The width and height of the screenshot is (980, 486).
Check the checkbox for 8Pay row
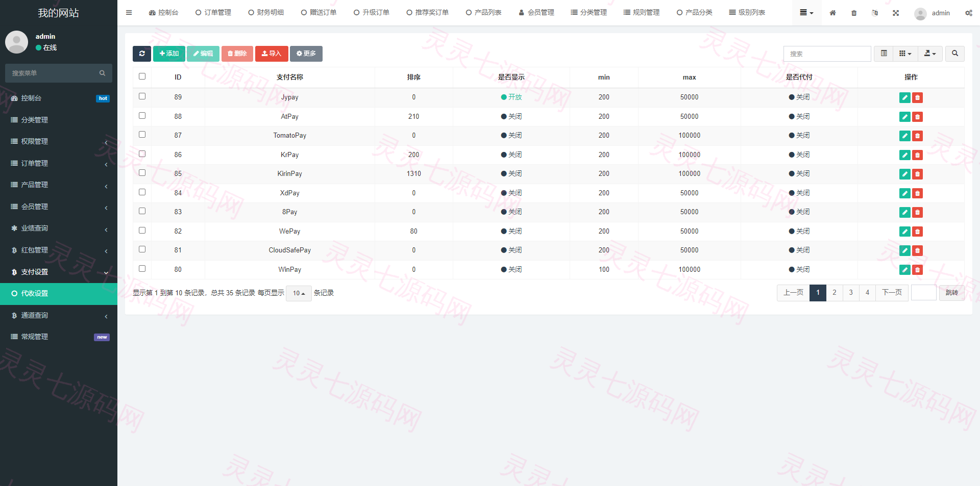[142, 211]
